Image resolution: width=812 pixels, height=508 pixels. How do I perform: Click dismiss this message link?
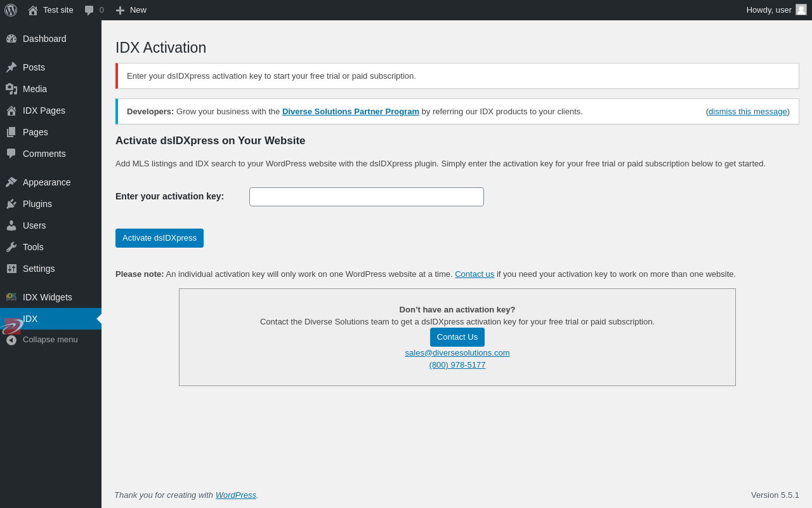748,112
